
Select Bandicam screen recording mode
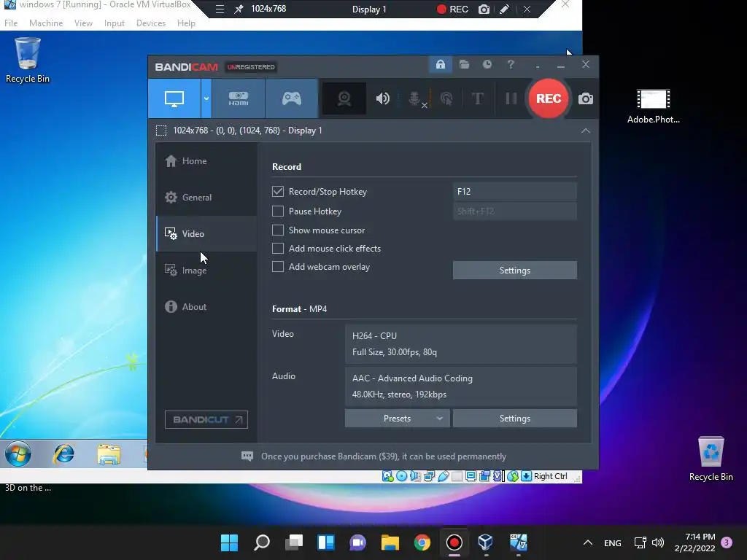coord(174,98)
